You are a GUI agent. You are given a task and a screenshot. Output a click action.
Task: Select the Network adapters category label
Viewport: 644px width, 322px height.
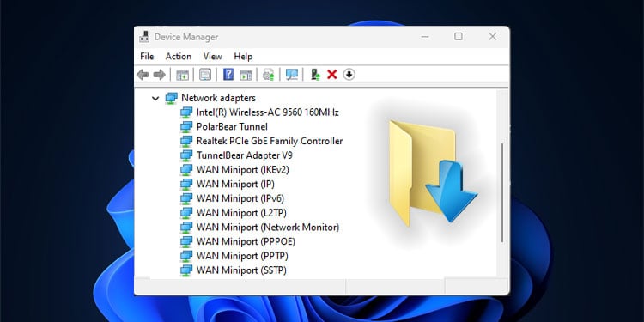218,98
